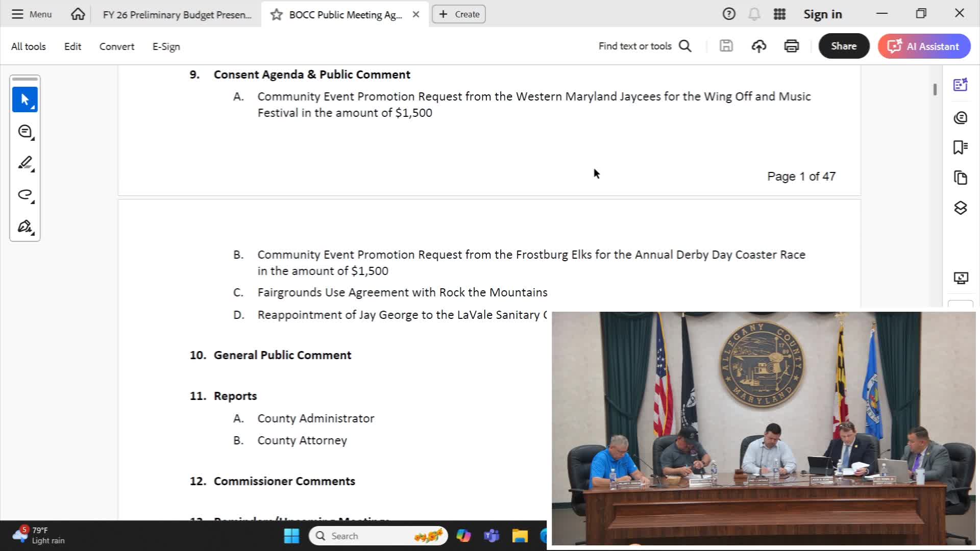This screenshot has height=551, width=980.
Task: Click the Windows taskbar Search box
Action: [378, 536]
